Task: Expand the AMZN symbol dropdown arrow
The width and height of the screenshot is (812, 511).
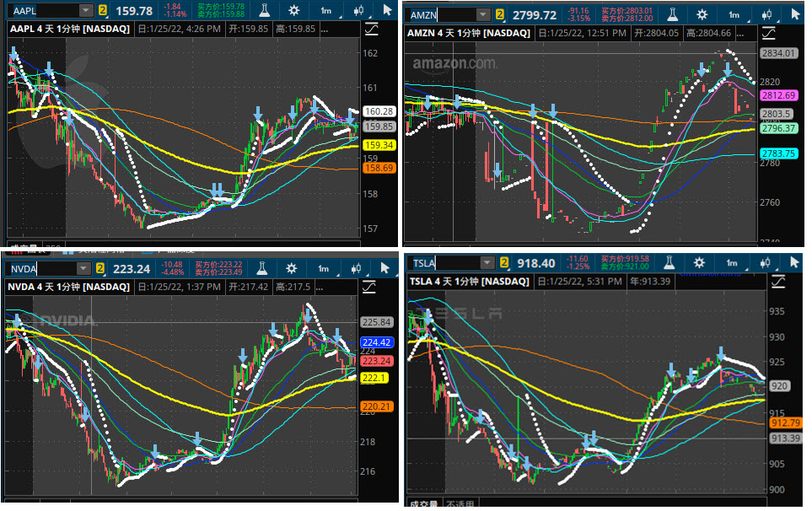Action: click(x=482, y=14)
